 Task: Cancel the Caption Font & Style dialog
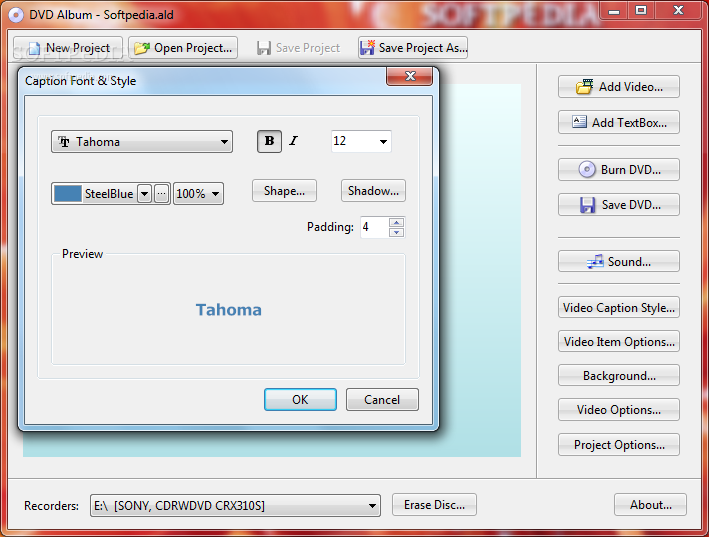coord(383,400)
